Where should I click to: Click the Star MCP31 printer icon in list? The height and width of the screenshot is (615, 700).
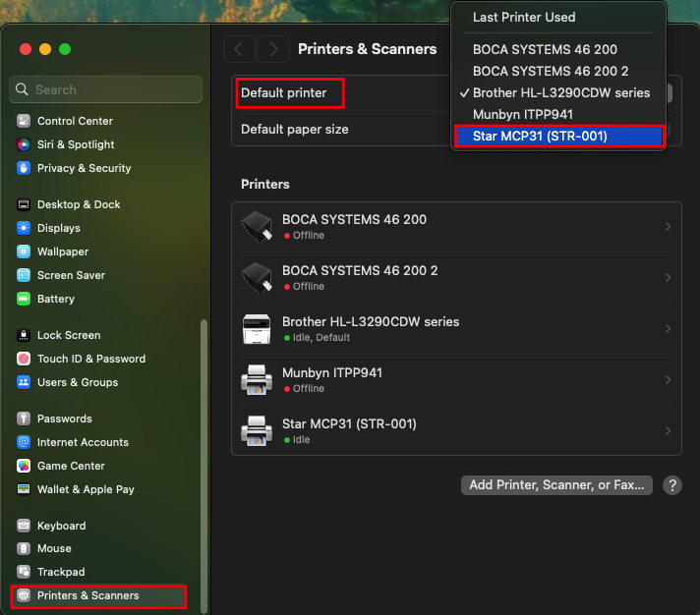click(257, 431)
